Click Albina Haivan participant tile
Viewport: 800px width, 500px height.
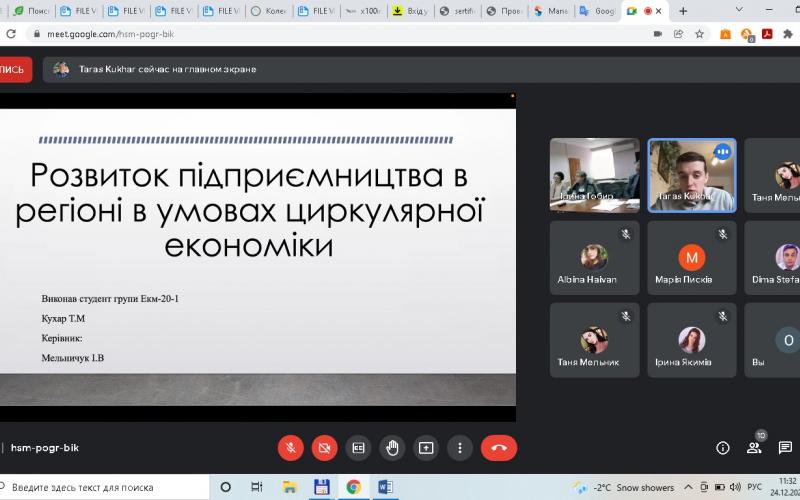point(594,258)
